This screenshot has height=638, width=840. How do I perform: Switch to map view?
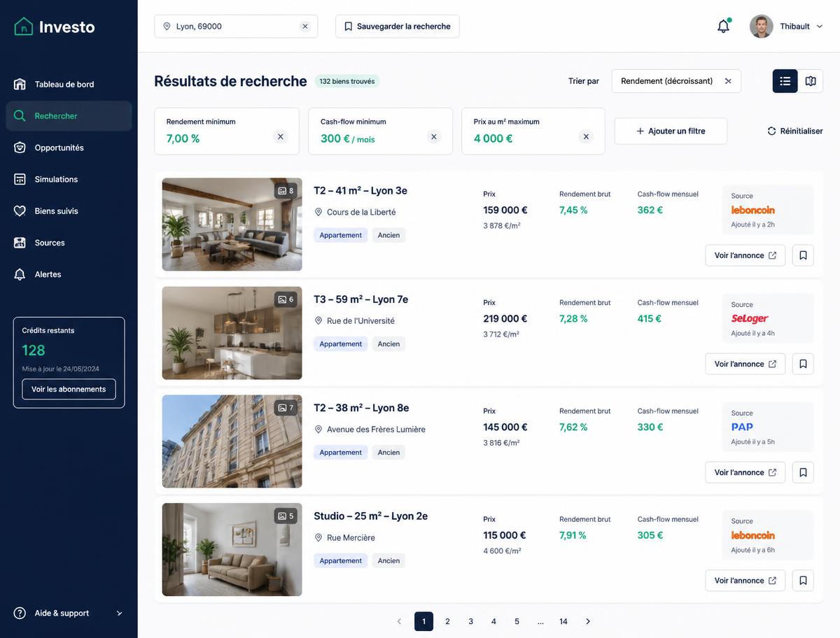tap(811, 81)
